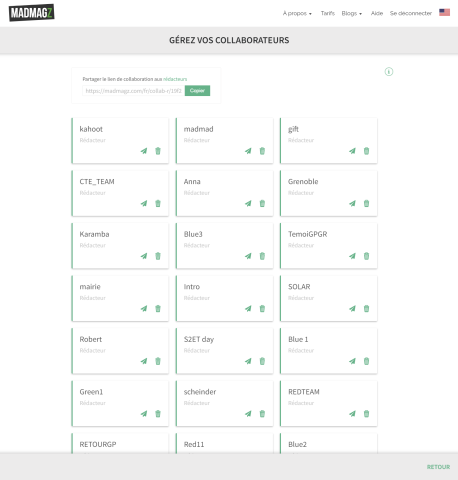Open the Blogs dropdown menu

(x=352, y=13)
